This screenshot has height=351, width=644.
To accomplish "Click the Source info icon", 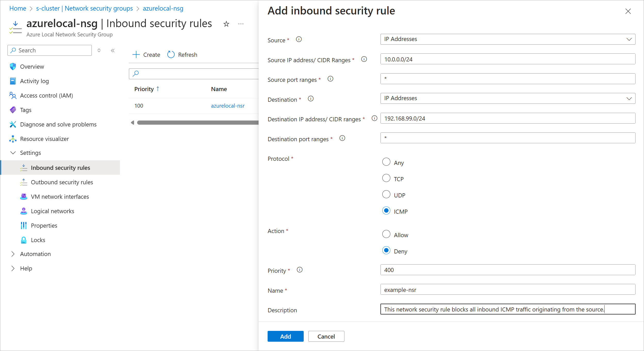I will click(299, 39).
